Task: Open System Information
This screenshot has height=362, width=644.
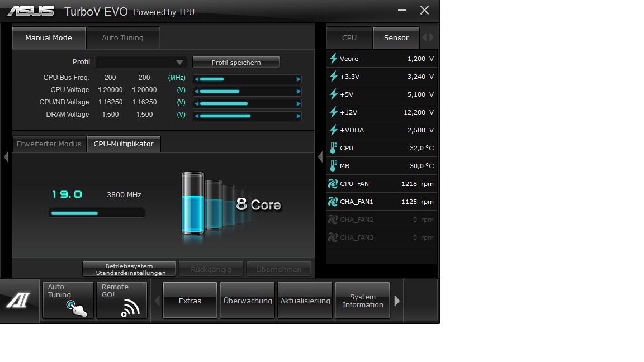Action: tap(363, 301)
